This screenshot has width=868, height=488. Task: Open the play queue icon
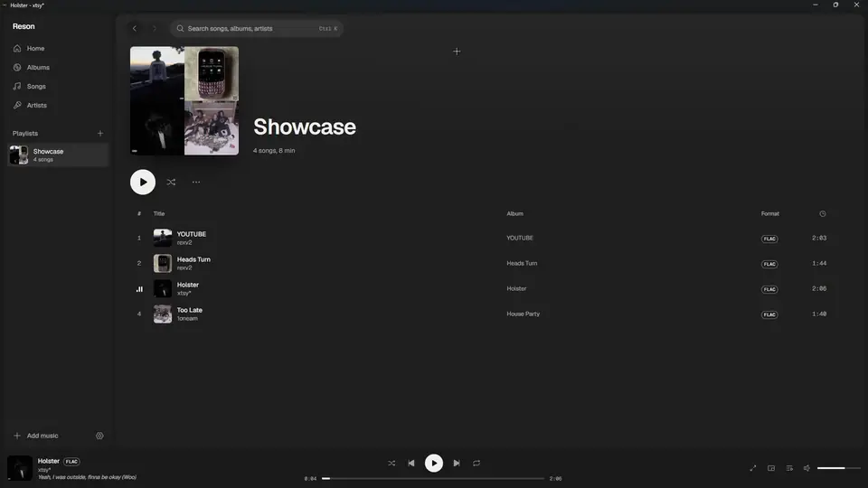click(x=789, y=468)
